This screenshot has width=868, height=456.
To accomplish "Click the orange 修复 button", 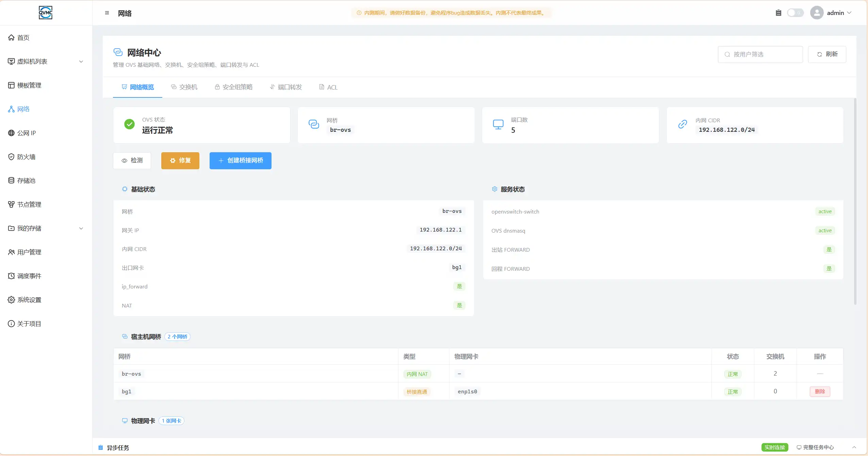I will click(180, 161).
